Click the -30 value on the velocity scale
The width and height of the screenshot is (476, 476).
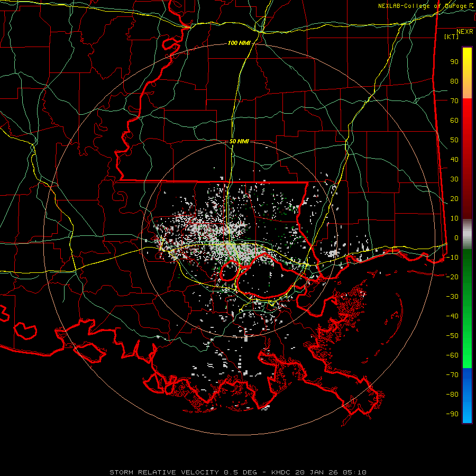452,297
